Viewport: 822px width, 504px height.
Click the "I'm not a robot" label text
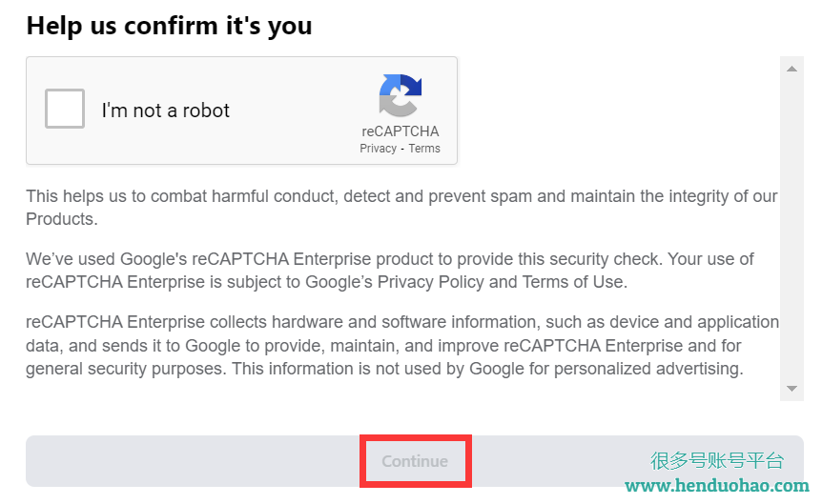(166, 111)
